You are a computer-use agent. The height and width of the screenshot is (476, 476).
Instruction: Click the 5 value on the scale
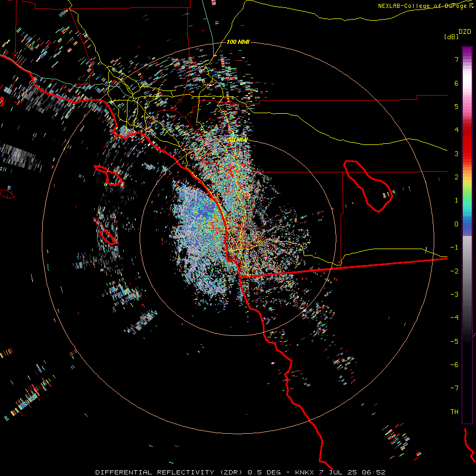[456, 106]
